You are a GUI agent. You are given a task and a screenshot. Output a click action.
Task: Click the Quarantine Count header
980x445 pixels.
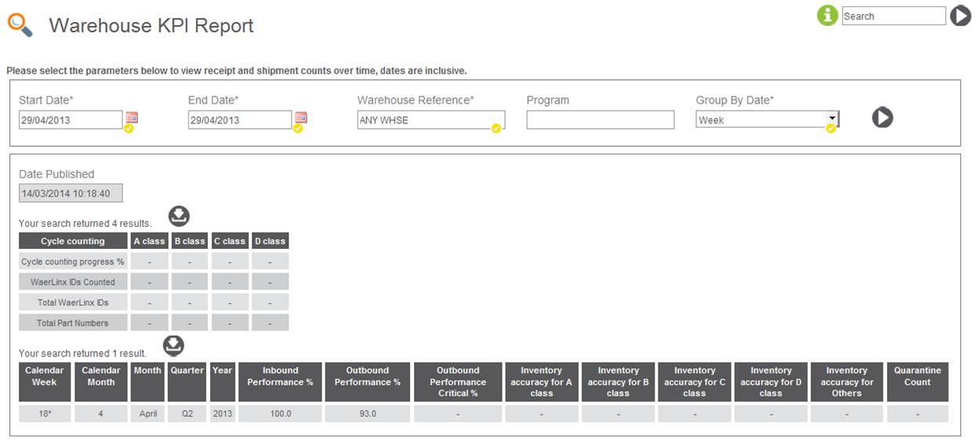(x=918, y=382)
